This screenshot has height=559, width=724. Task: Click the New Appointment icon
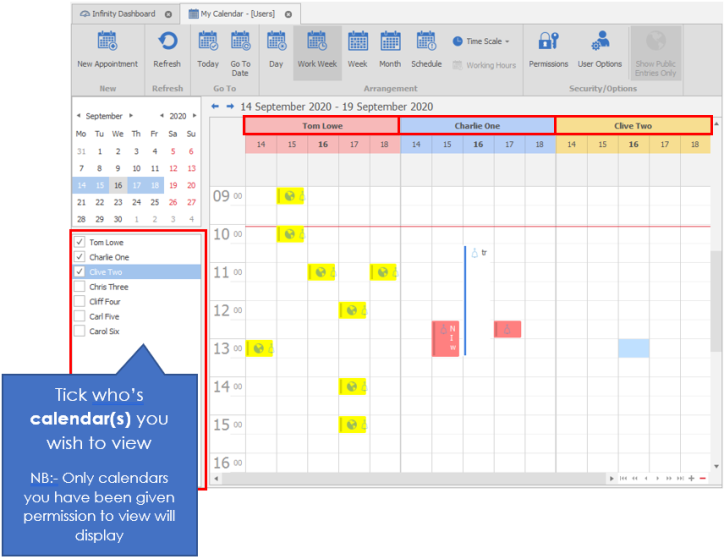pos(106,43)
